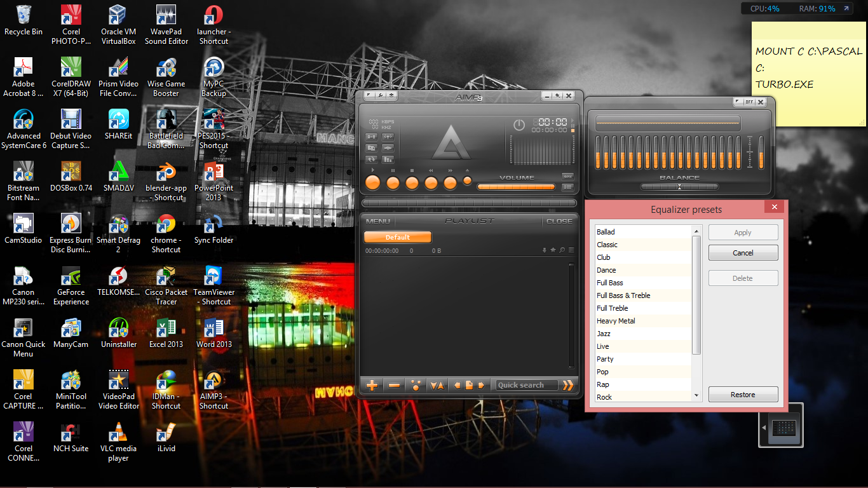Image resolution: width=868 pixels, height=488 pixels.
Task: Click the sorting VA icon on playlist toolbar
Action: coord(438,385)
